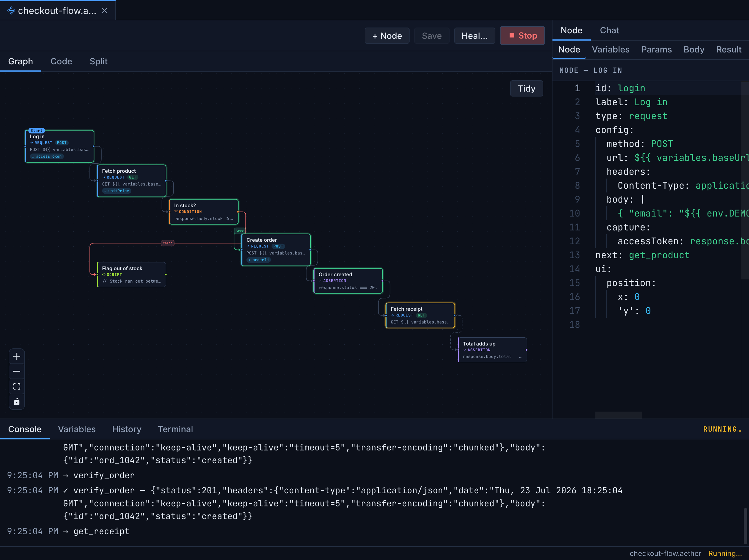Click the unitPrice capture chip
749x560 pixels.
(117, 191)
